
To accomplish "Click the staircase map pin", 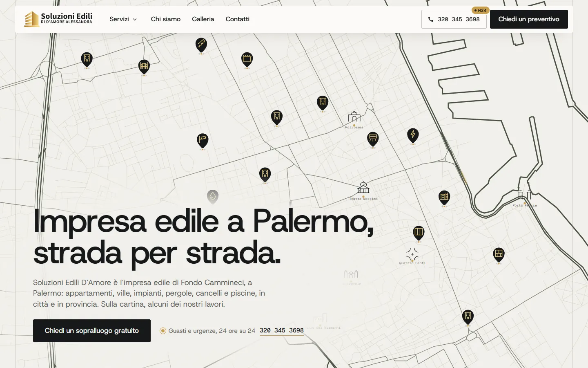I will pos(201,44).
